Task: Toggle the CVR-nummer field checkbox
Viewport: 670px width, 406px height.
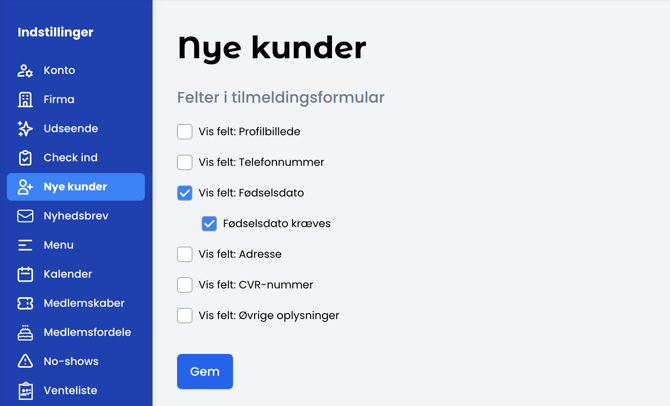Action: 185,285
